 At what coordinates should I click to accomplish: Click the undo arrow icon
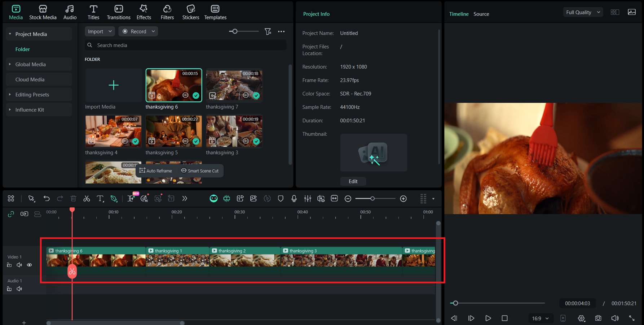pos(47,199)
